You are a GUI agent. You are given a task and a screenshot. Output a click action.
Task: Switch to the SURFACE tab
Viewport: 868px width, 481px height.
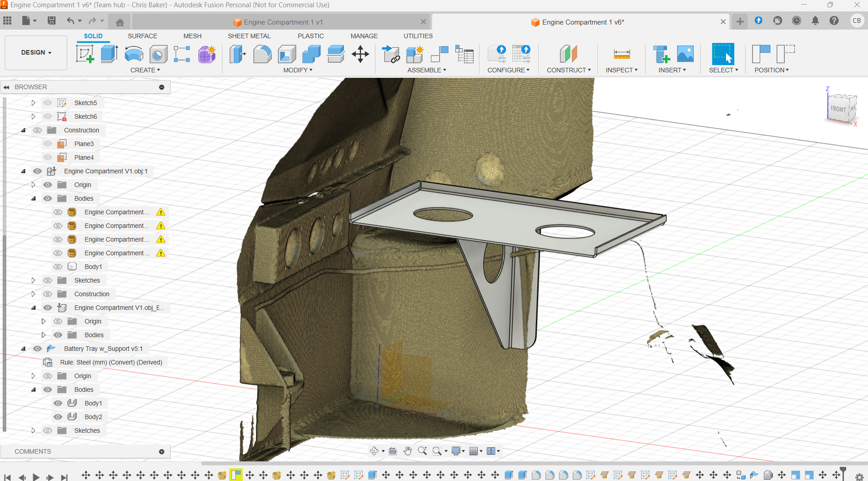[x=142, y=36]
